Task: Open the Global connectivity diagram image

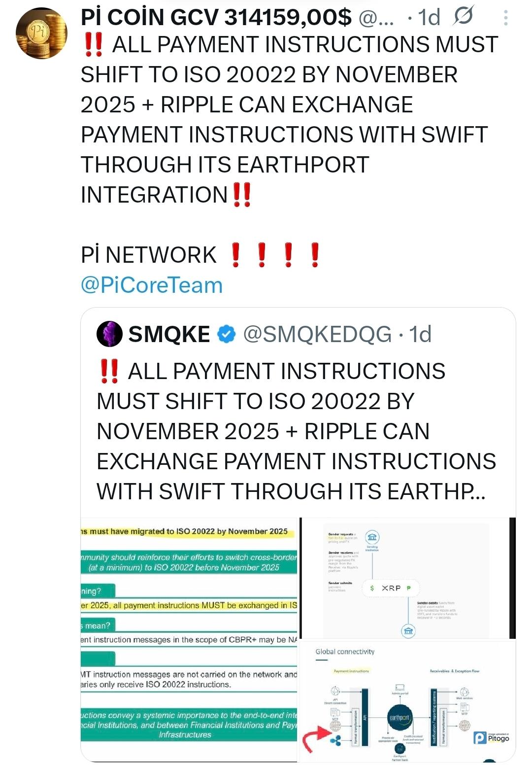Action: click(408, 701)
